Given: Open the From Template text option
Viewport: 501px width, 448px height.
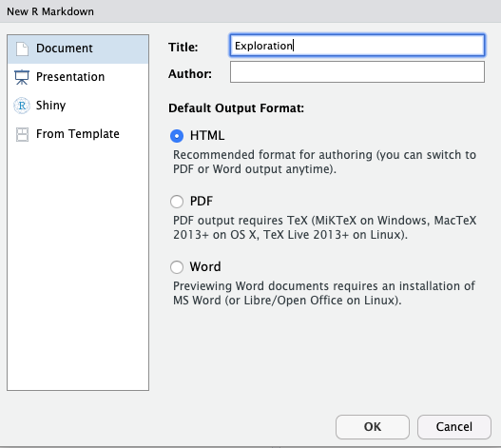Looking at the screenshot, I should click(78, 134).
